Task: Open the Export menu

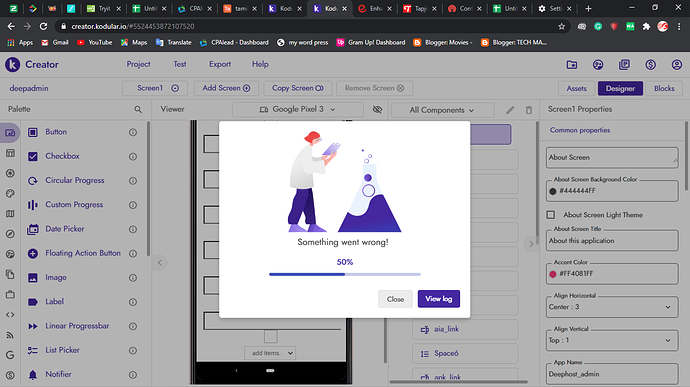Action: pos(220,64)
